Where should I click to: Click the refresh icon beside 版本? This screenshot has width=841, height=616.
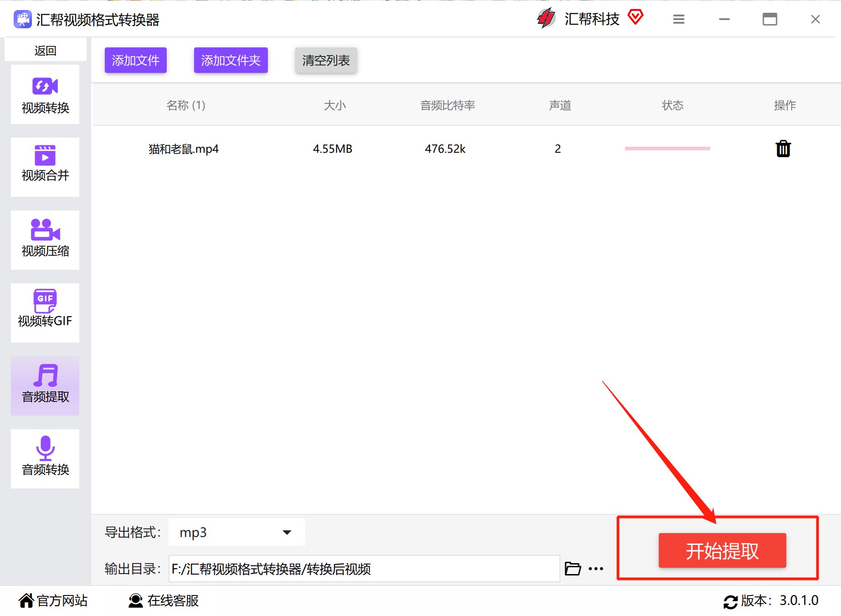point(730,602)
